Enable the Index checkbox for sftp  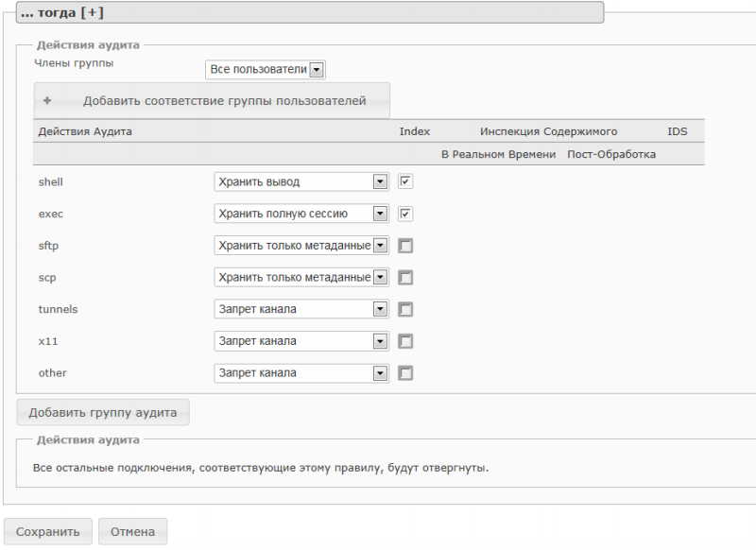405,246
